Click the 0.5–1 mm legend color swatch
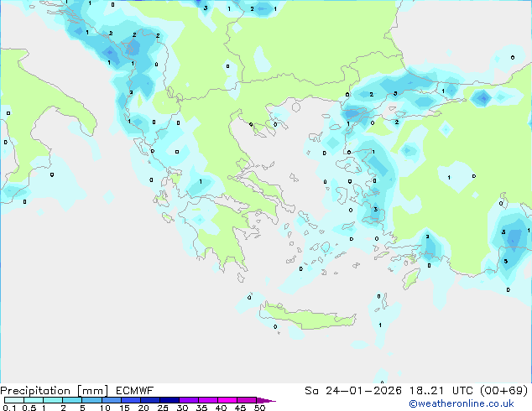The width and height of the screenshot is (532, 411). tap(34, 400)
